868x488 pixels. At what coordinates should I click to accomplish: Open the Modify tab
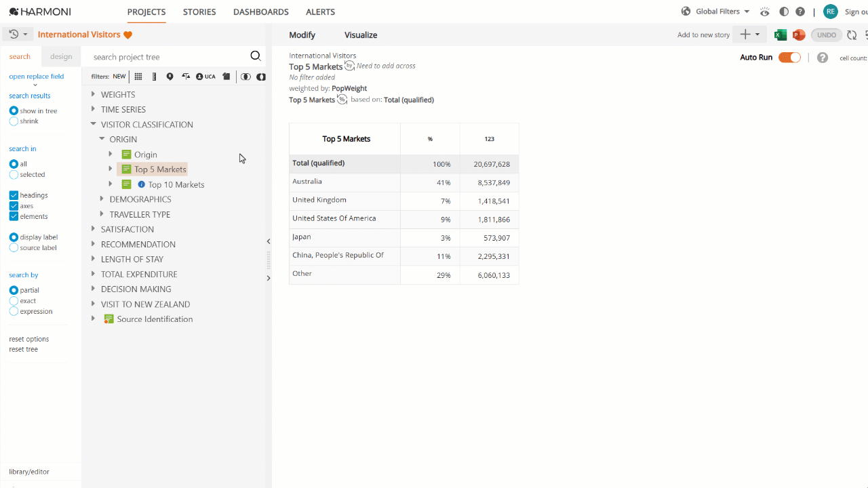pyautogui.click(x=302, y=35)
